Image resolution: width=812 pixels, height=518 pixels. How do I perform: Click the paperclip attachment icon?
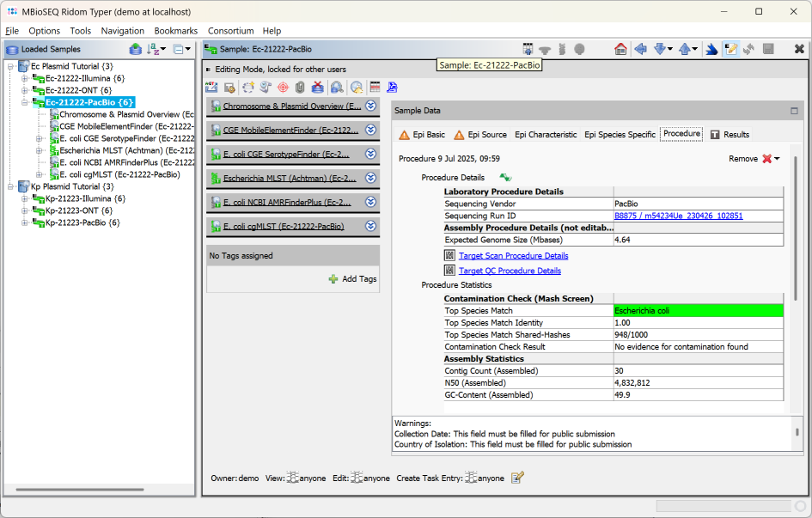(300, 88)
